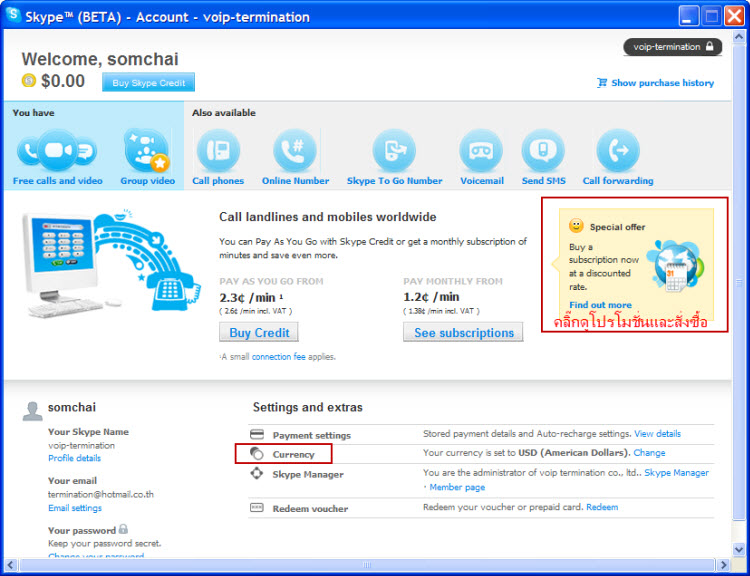Open the Skype Manager link
This screenshot has height=576, width=750.
pyautogui.click(x=676, y=472)
